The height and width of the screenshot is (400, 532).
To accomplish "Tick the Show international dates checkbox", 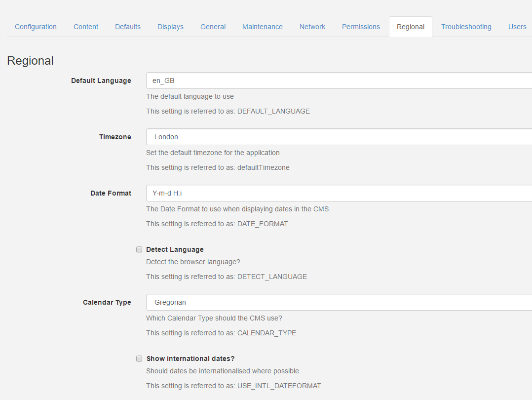I will point(139,359).
